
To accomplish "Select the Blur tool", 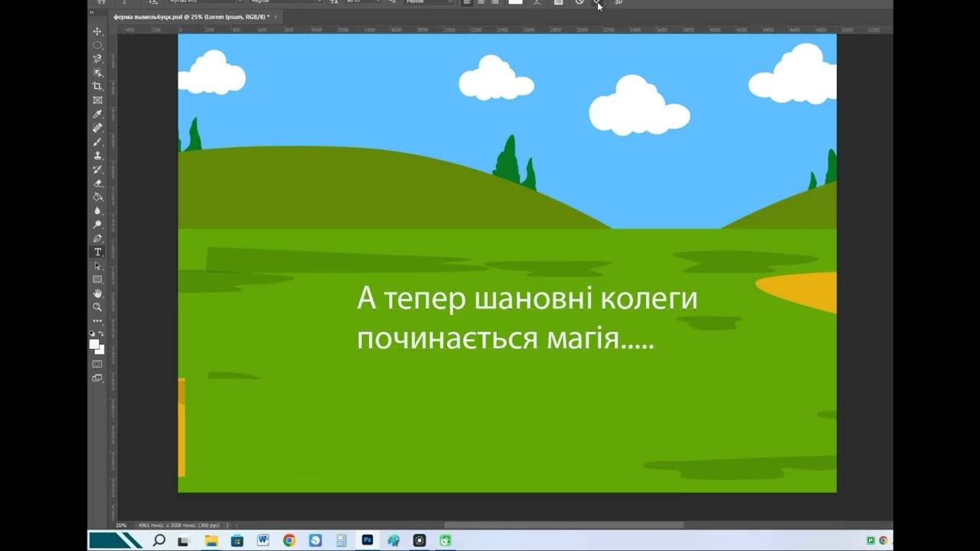I will click(97, 210).
